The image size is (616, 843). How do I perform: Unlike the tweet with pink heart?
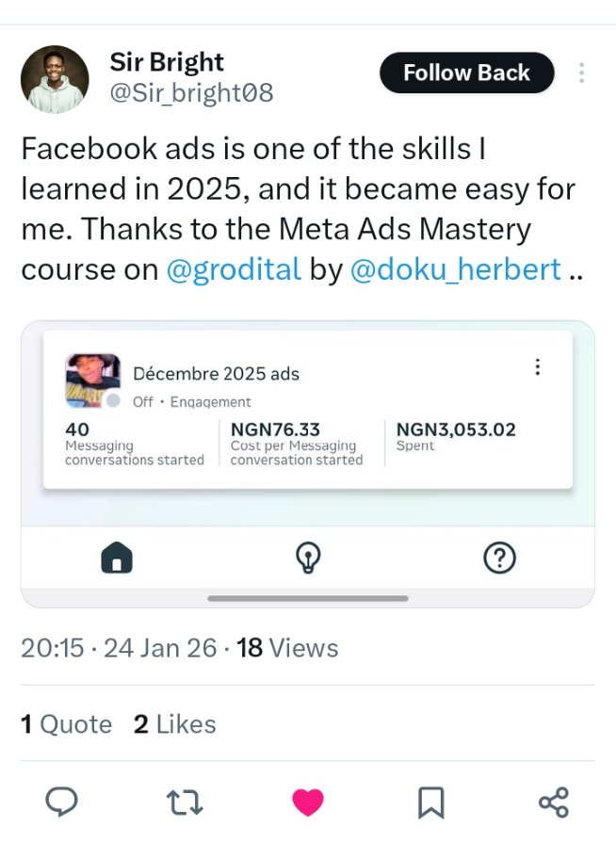click(307, 802)
